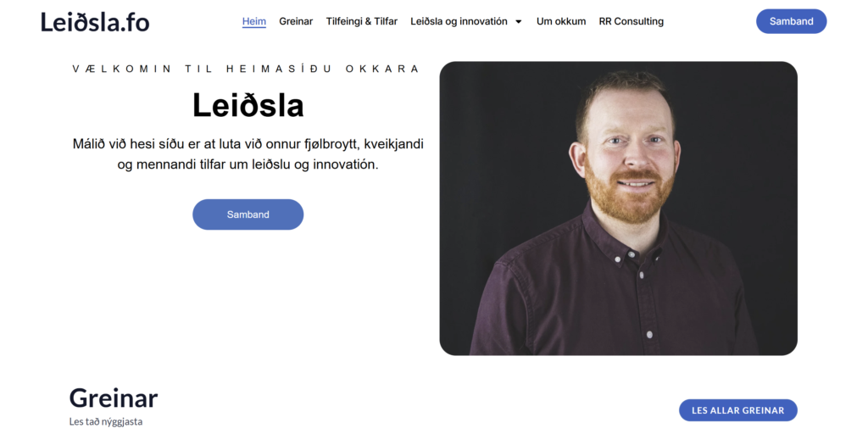The width and height of the screenshot is (868, 434).
Task: Click the line 'og mennandi tilfar um leiðslu'
Action: coord(206,165)
